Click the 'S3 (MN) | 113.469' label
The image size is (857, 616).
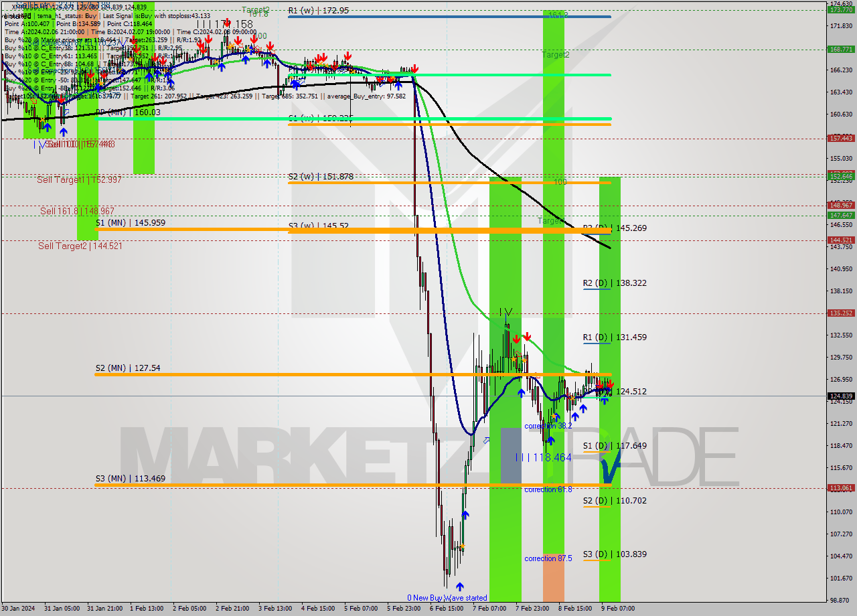tap(130, 478)
